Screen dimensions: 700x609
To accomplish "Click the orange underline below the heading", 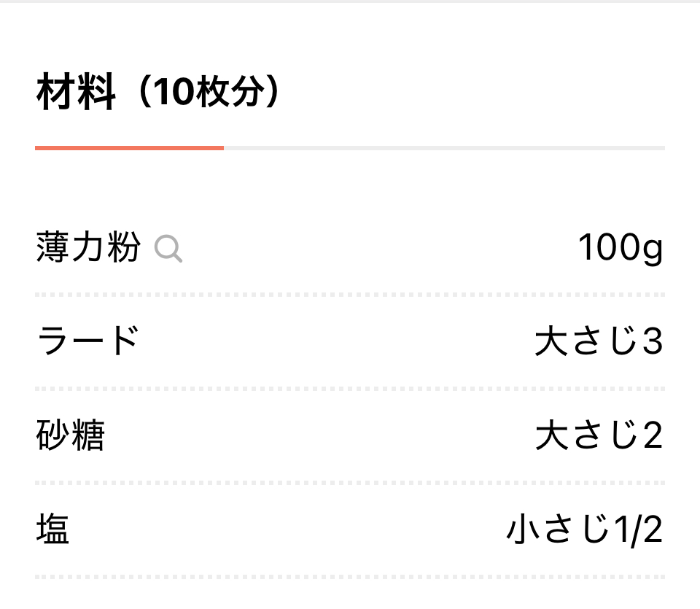I will point(130,148).
